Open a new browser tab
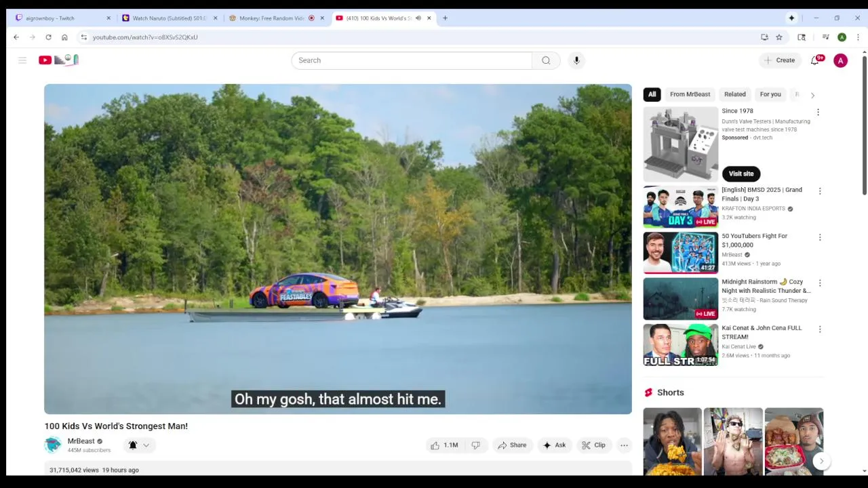 pyautogui.click(x=445, y=18)
